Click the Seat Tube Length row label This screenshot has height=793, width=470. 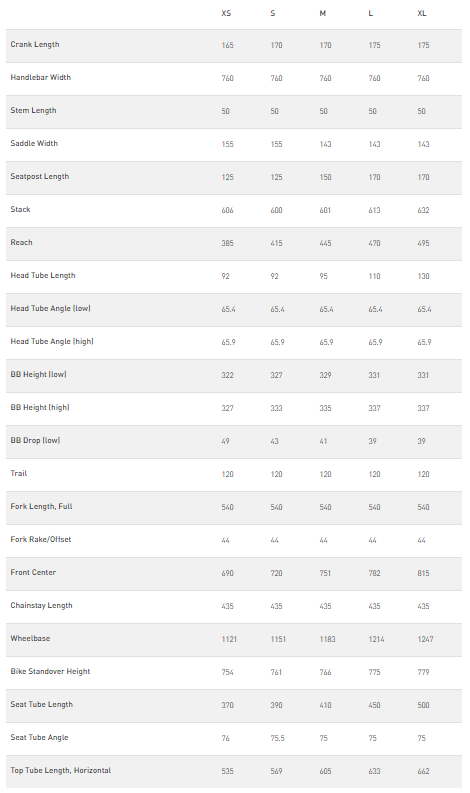[41, 704]
